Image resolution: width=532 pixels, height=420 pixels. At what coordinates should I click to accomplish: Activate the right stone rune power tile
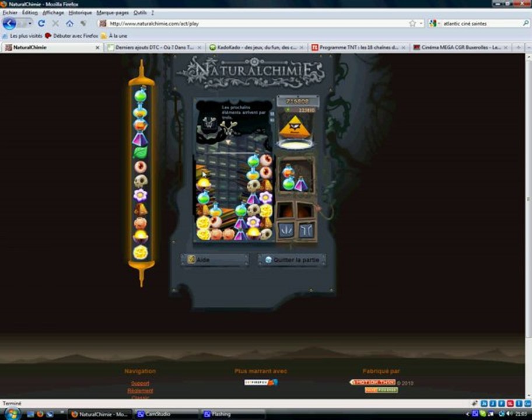click(x=306, y=230)
